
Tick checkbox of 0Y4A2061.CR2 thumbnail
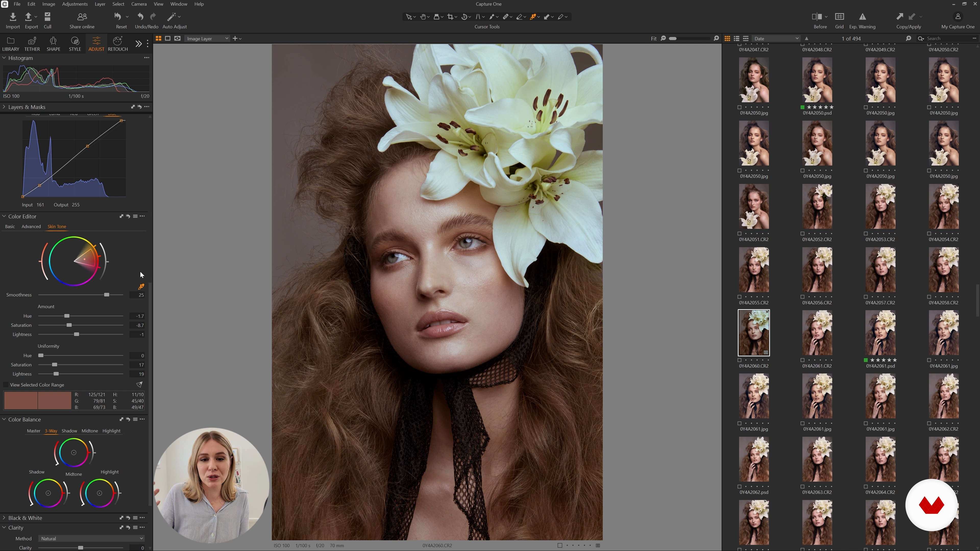(803, 360)
